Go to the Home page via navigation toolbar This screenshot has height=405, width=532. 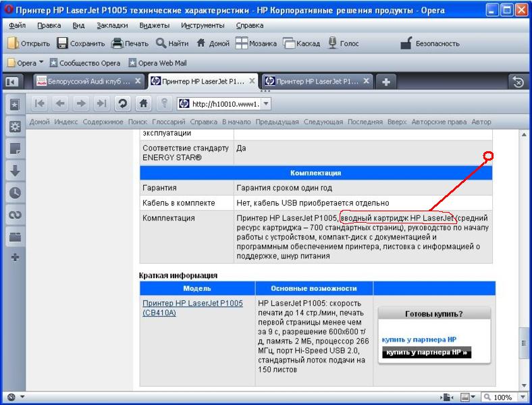[x=143, y=103]
